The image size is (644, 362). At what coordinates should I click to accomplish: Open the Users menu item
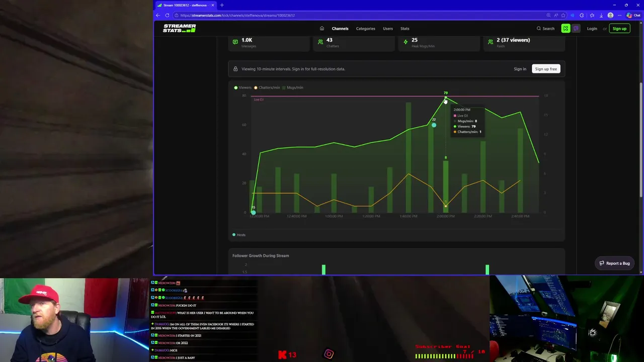click(387, 29)
